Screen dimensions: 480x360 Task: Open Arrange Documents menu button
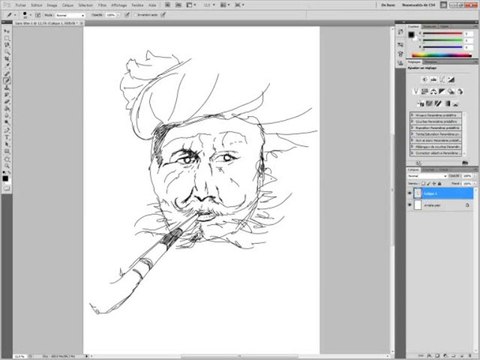(224, 5)
